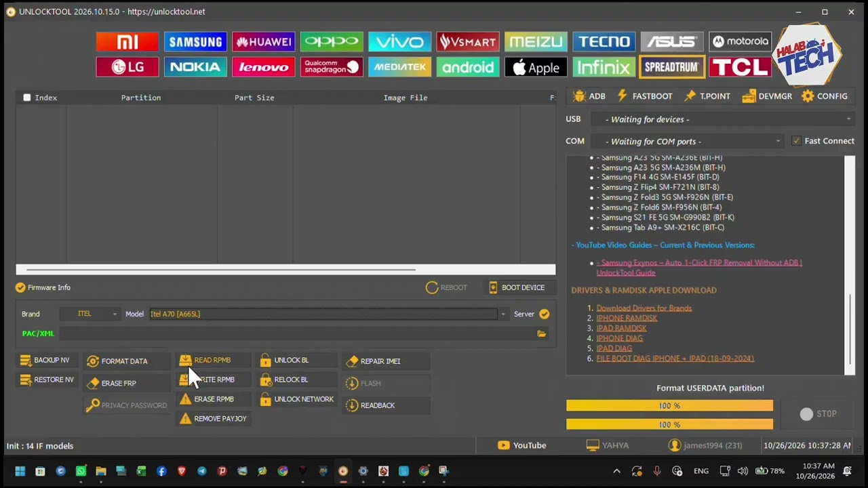Open the T.POINT tab
Image resolution: width=868 pixels, height=488 pixels.
point(707,96)
